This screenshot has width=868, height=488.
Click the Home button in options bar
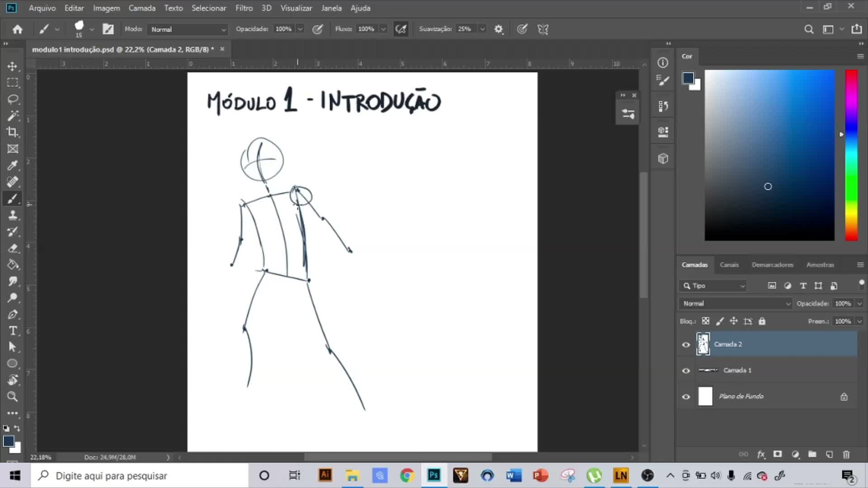[x=18, y=29]
